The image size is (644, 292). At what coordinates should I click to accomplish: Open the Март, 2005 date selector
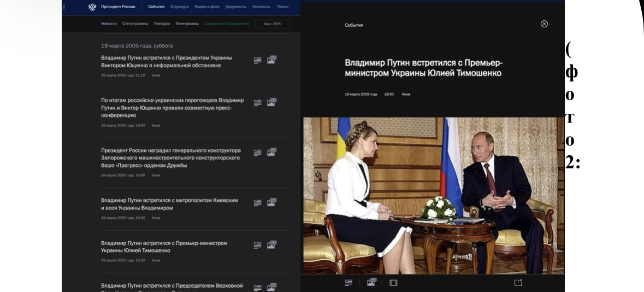(272, 24)
